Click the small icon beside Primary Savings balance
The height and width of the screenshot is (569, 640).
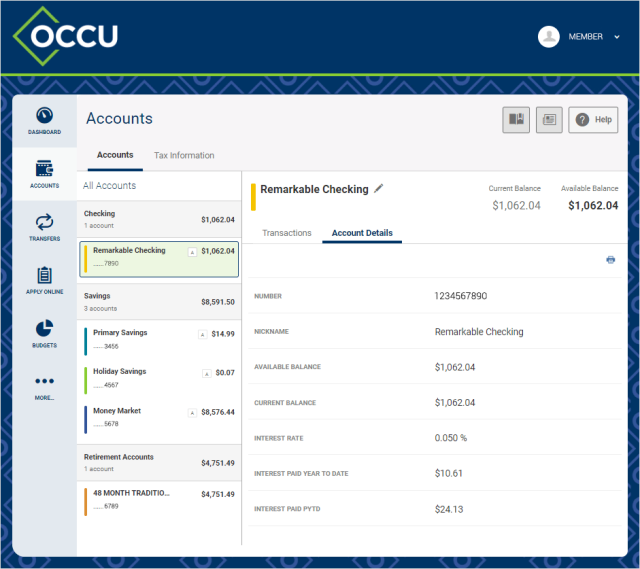tap(202, 335)
